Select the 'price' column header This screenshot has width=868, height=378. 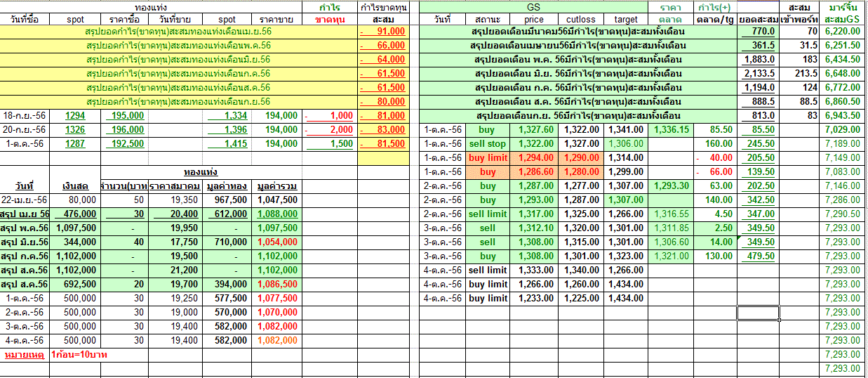coord(534,20)
